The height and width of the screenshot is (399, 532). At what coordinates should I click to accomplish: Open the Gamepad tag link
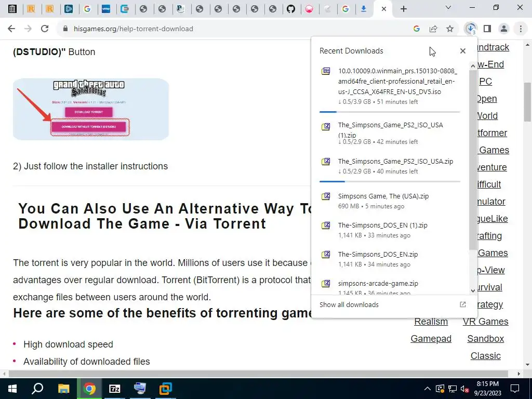[x=431, y=339]
